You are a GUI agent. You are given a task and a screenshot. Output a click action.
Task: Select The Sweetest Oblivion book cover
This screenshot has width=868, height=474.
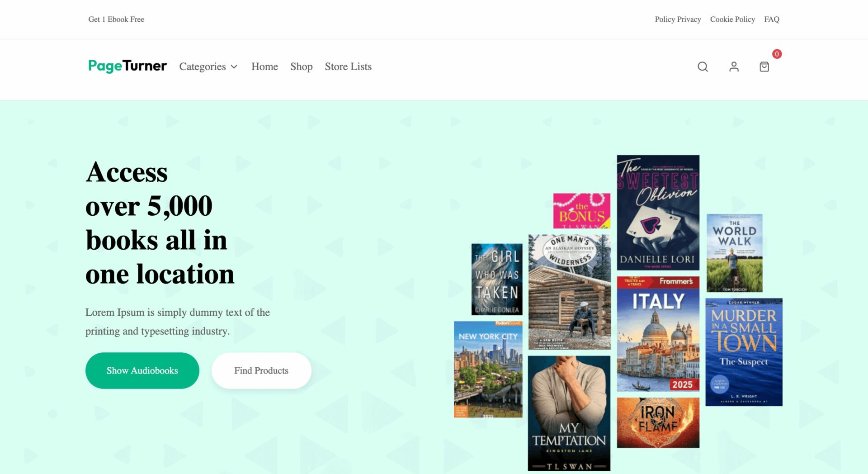pyautogui.click(x=658, y=213)
